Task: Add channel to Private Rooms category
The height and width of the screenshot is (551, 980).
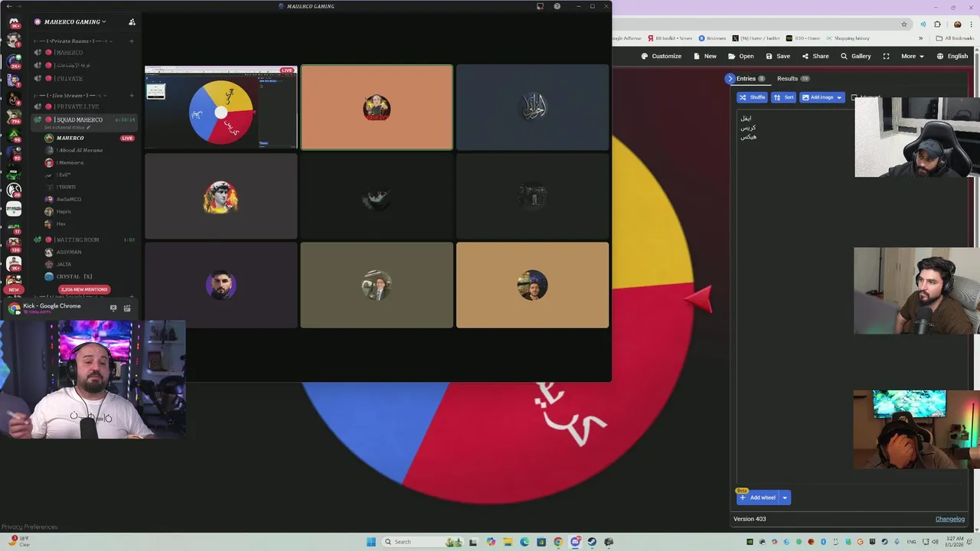Action: point(132,41)
